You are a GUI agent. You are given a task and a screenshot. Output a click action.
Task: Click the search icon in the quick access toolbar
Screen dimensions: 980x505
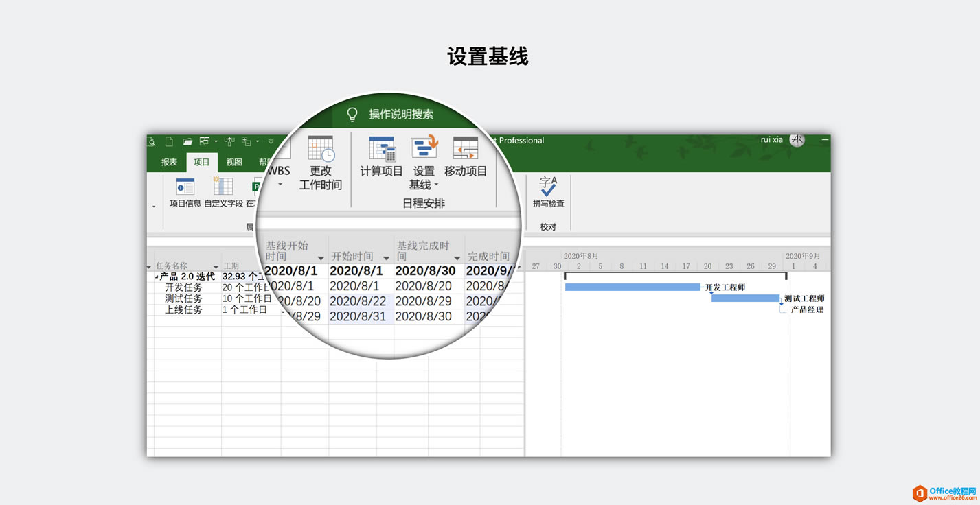(152, 141)
